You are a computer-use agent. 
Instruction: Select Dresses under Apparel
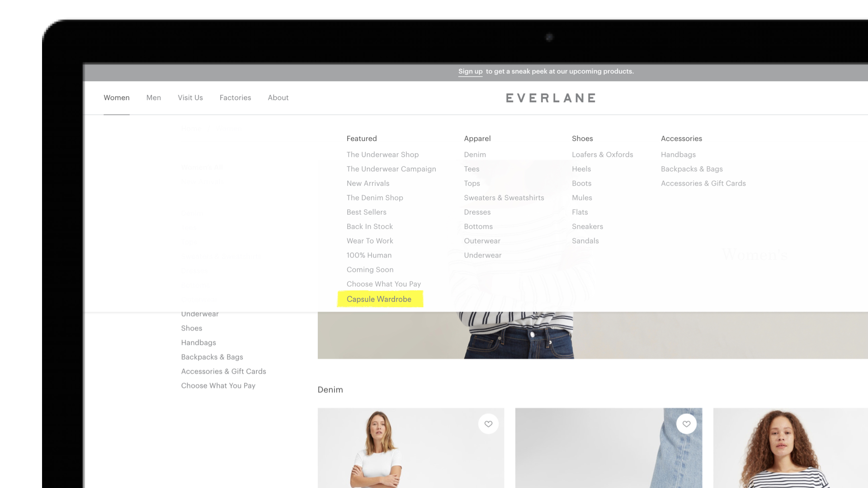(477, 212)
